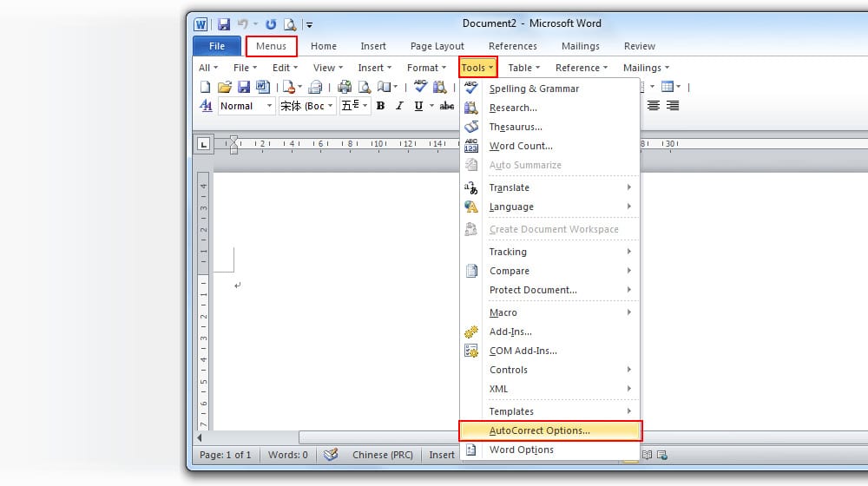Viewport: 868px width, 486px height.
Task: Open the Normal style dropdown
Action: (x=270, y=106)
